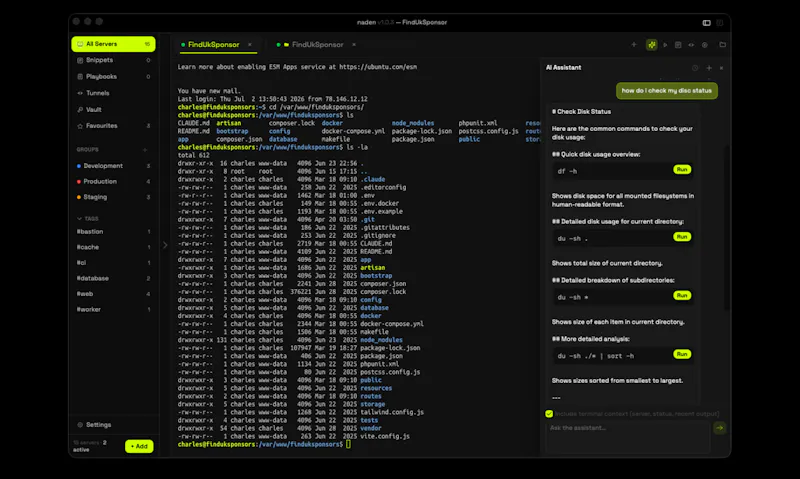Image resolution: width=800 pixels, height=479 pixels.
Task: Click the AI Assistant panel scrollbar
Action: point(726,227)
